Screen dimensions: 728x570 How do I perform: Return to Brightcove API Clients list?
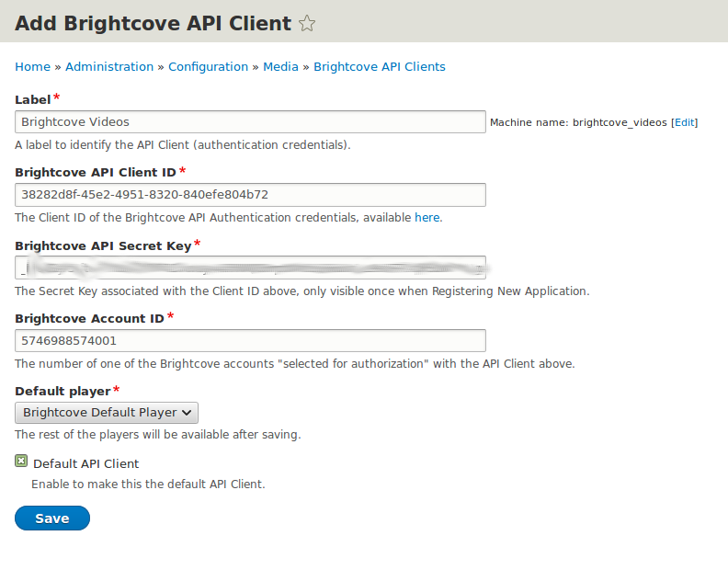379,66
